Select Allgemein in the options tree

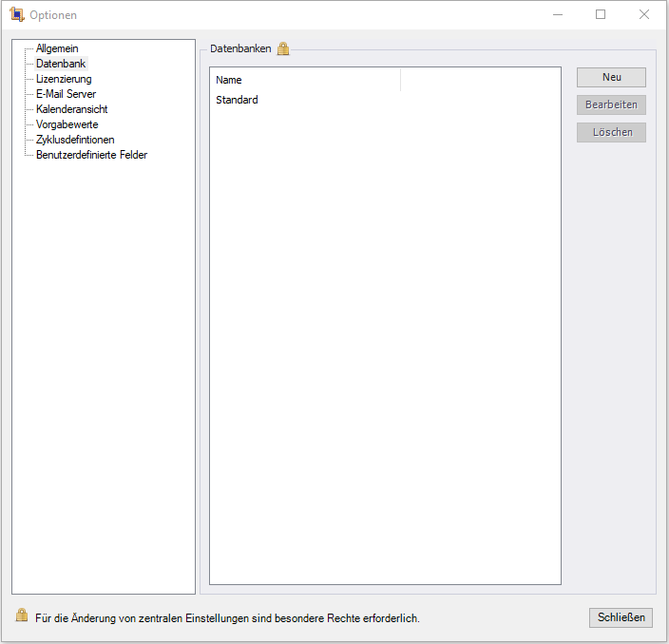pos(57,48)
